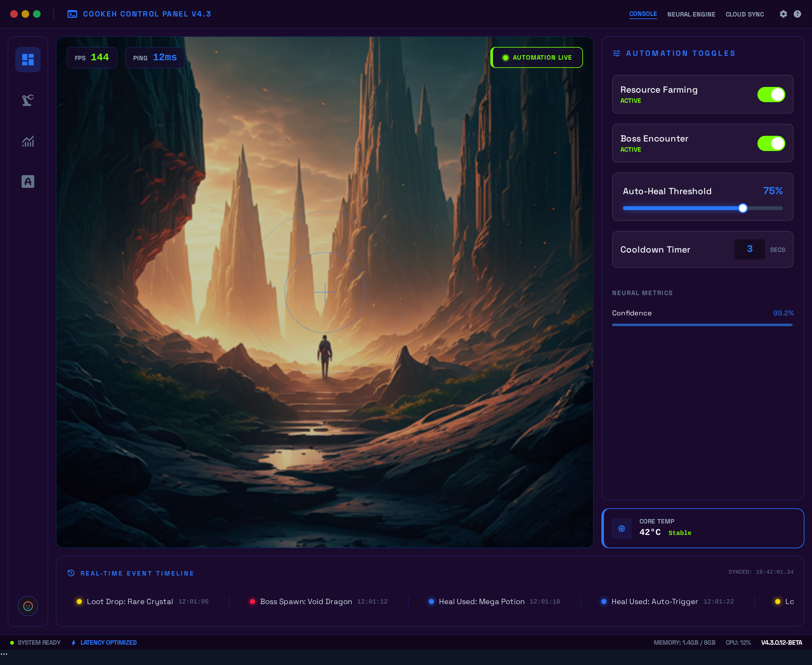
Task: Click the Auto-Heal Threshold slider handle
Action: (x=743, y=208)
